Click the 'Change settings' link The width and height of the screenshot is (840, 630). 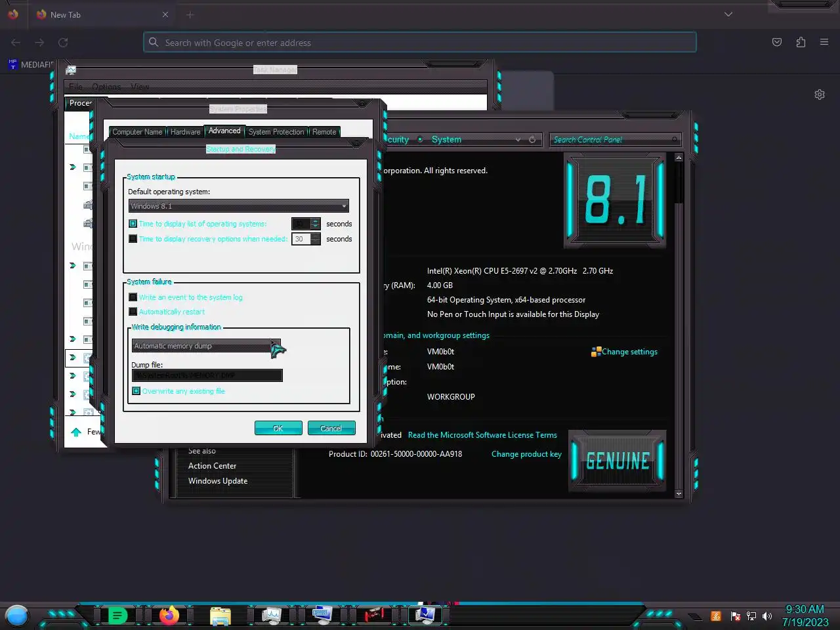629,352
